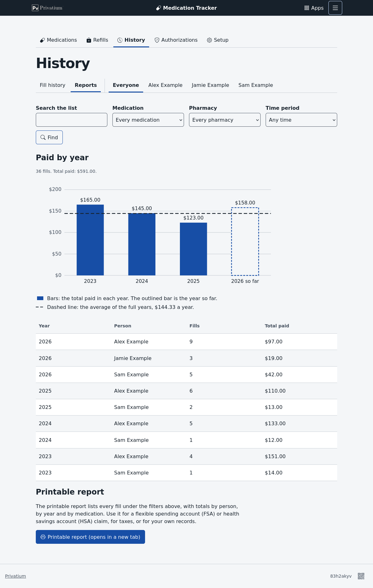Open the Time period dropdown
Image resolution: width=373 pixels, height=588 pixels.
[301, 120]
